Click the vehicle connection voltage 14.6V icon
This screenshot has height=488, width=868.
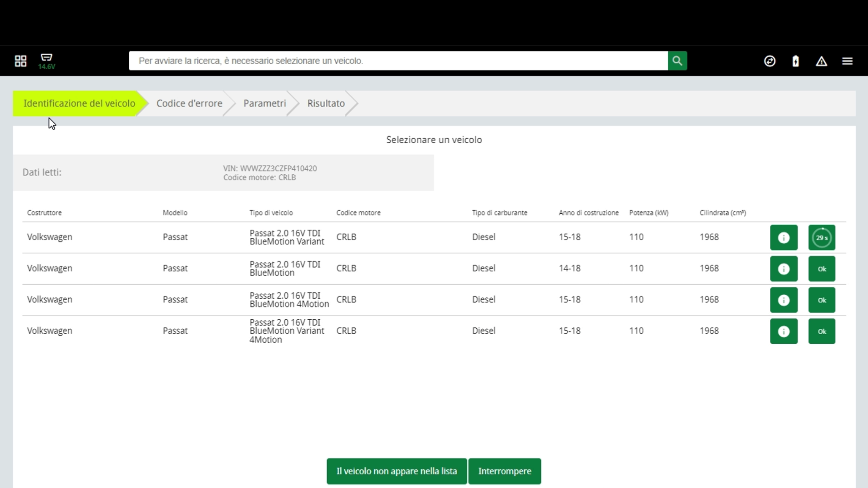46,61
